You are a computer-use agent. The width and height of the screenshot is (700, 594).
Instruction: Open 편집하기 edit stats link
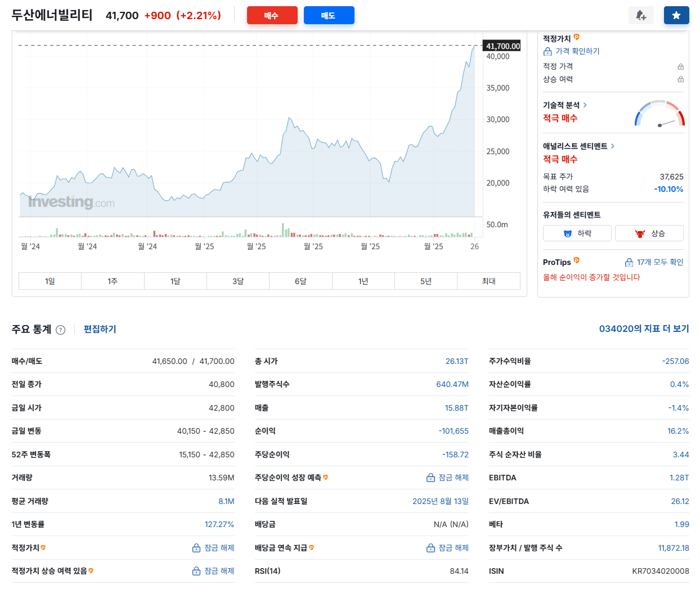(100, 329)
